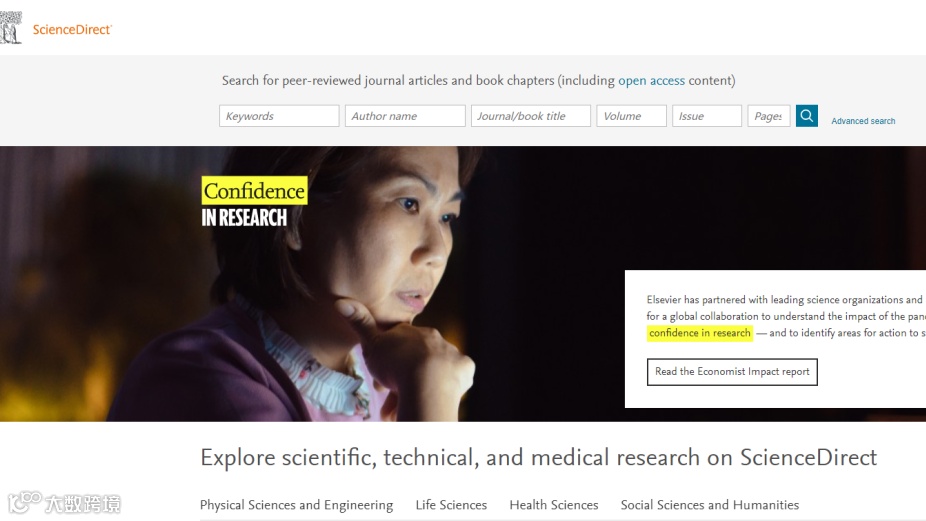Click the highlighted confidence in research link
The height and width of the screenshot is (521, 926).
[699, 333]
